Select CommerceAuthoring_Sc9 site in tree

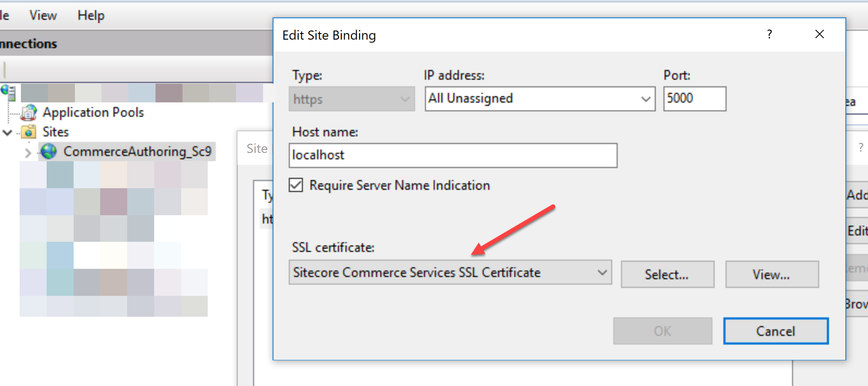tap(137, 152)
